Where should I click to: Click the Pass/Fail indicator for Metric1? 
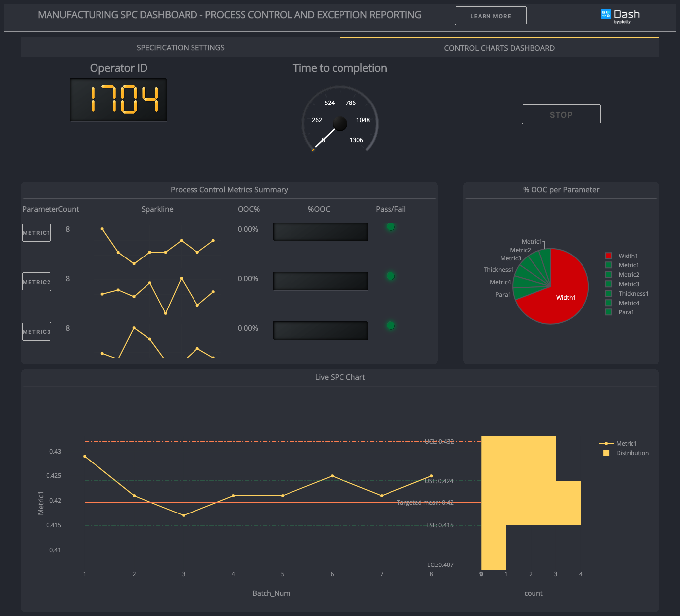point(390,227)
